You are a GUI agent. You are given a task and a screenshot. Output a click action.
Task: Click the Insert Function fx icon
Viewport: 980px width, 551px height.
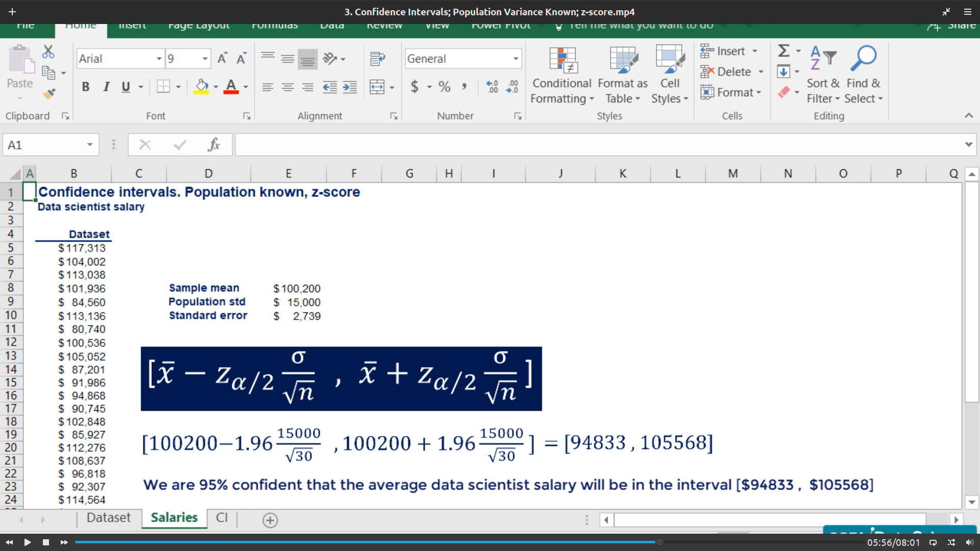coord(214,145)
